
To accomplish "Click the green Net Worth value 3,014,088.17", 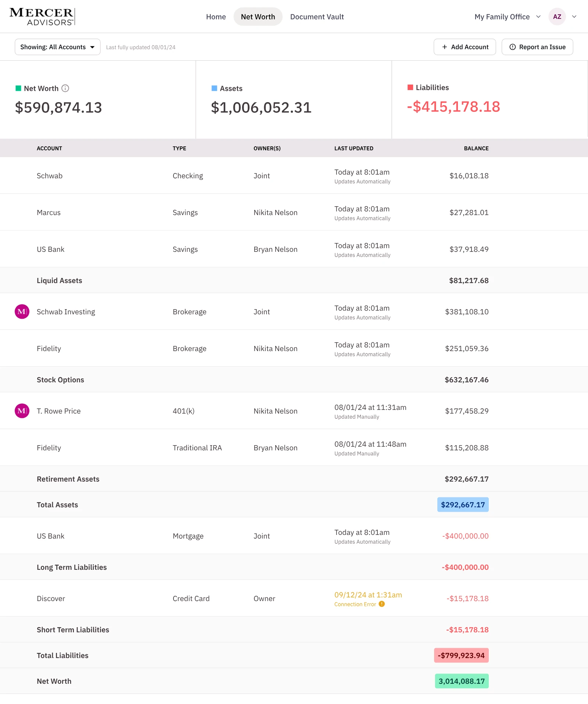I will click(x=462, y=681).
